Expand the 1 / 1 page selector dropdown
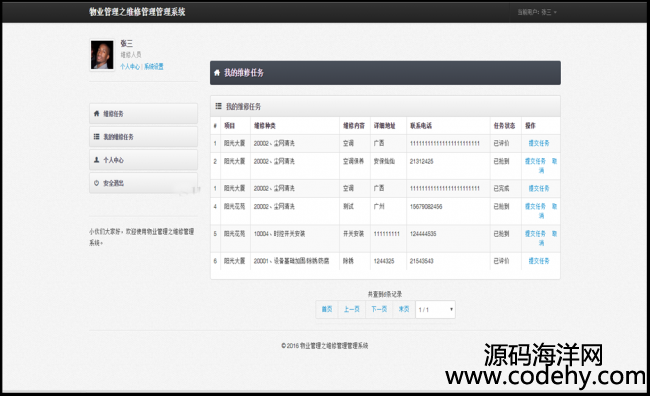 [x=435, y=310]
